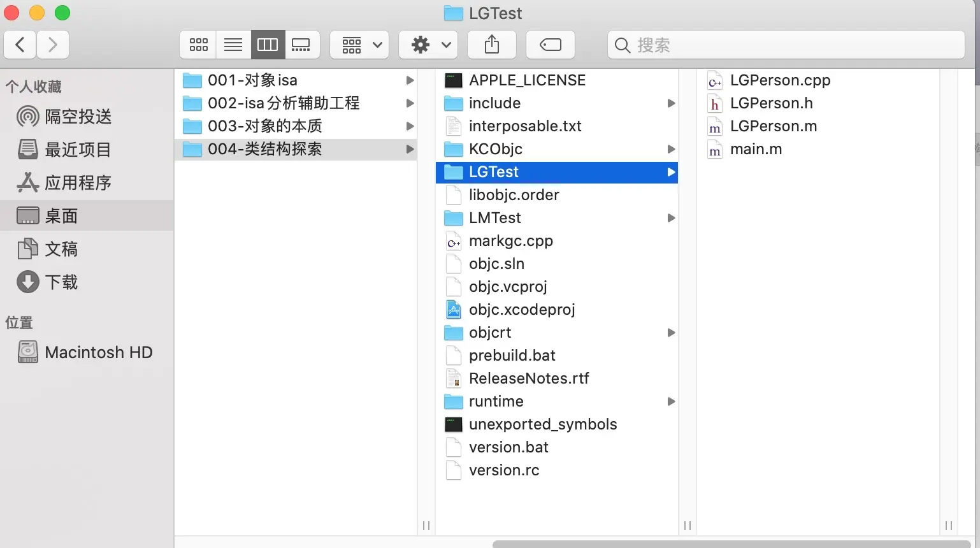980x548 pixels.
Task: Select ReleaseNotes.rtf file icon
Action: click(454, 379)
